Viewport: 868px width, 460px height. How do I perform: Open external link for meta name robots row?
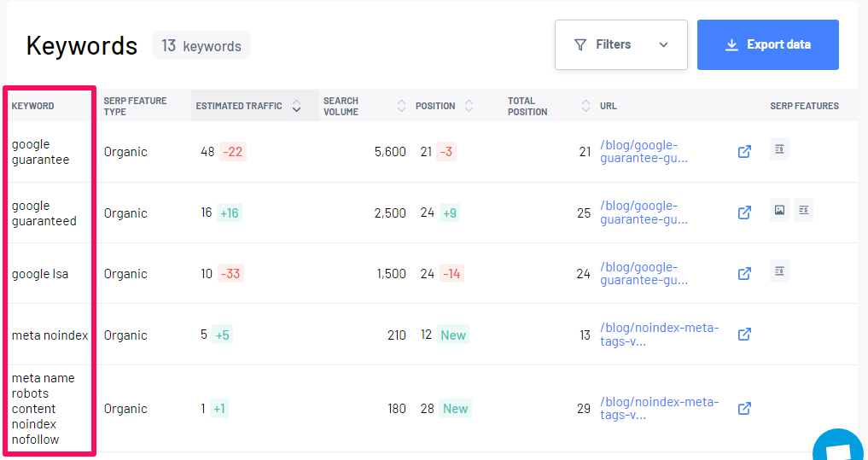744,409
